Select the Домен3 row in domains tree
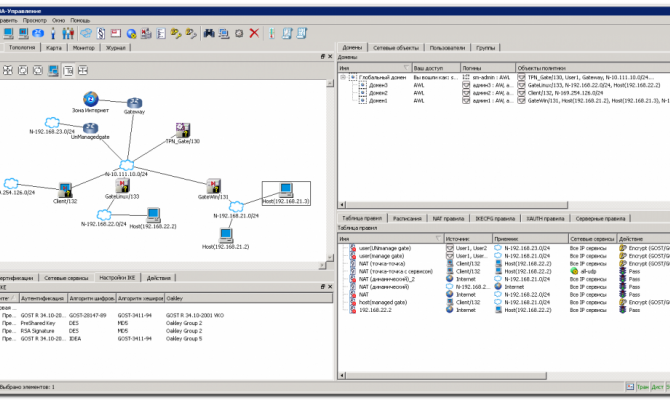 tap(378, 85)
